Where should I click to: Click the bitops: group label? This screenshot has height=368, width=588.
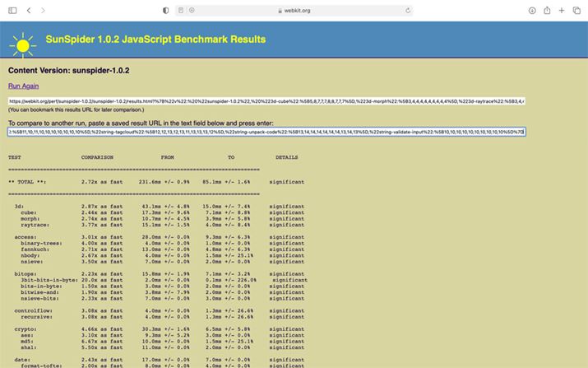click(x=25, y=274)
